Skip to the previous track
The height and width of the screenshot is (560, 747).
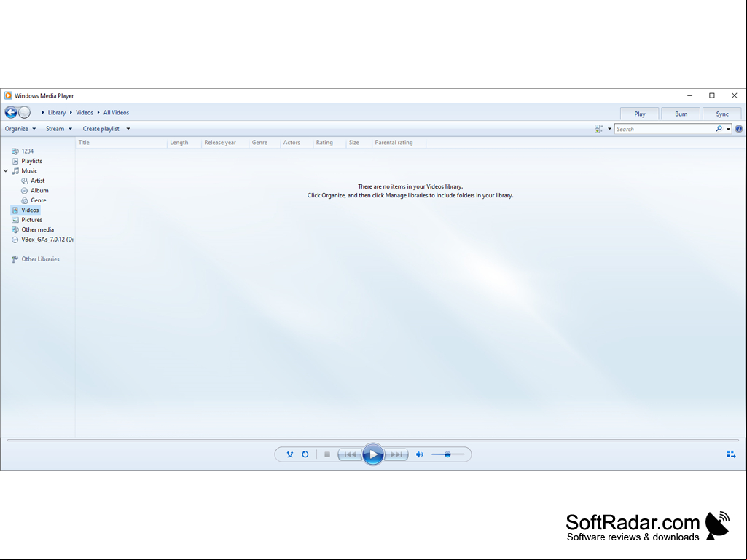[350, 454]
